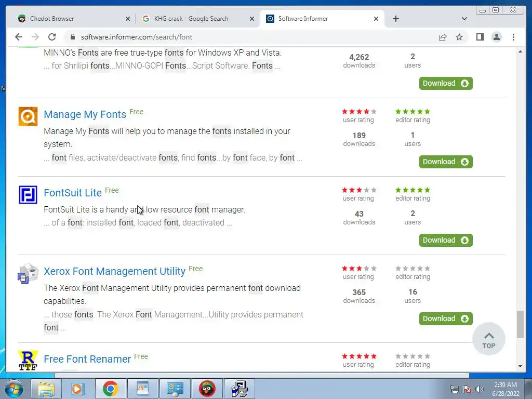Open the network icon in system tray
Image resolution: width=532 pixels, height=399 pixels.
(x=454, y=389)
